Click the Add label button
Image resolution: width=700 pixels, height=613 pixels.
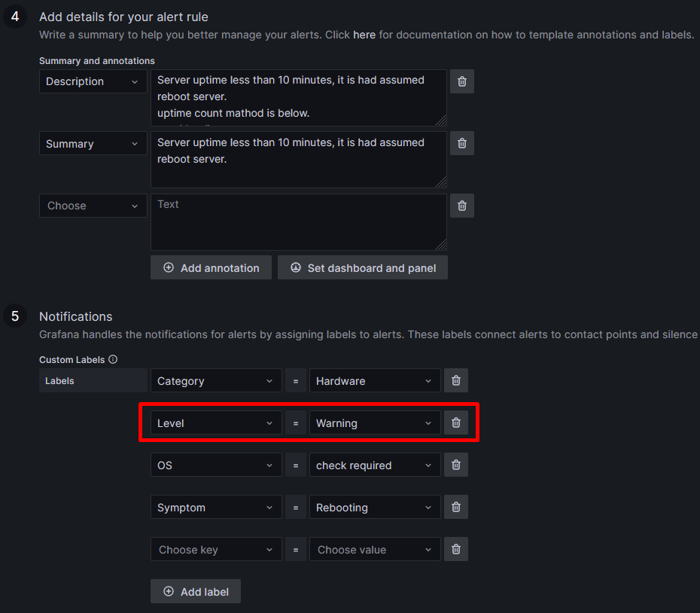(x=196, y=592)
